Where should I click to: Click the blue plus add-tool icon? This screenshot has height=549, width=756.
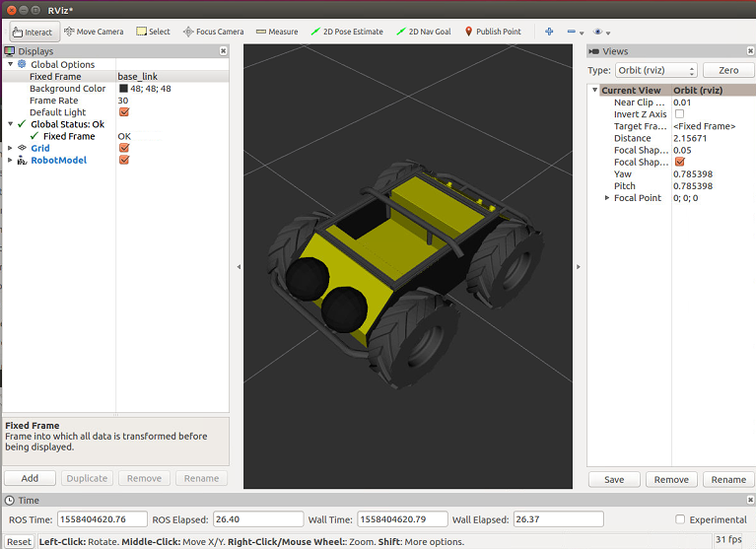(x=549, y=32)
